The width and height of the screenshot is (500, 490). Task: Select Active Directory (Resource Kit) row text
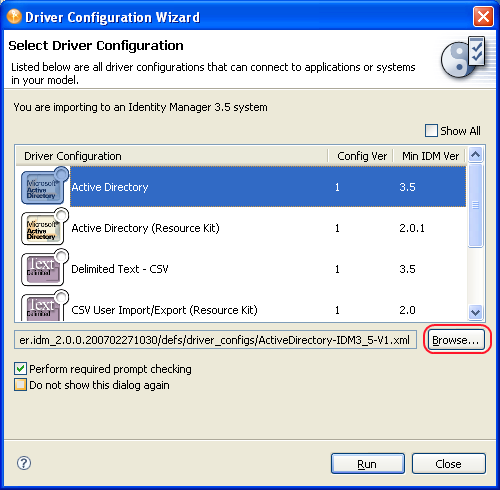[x=146, y=228]
